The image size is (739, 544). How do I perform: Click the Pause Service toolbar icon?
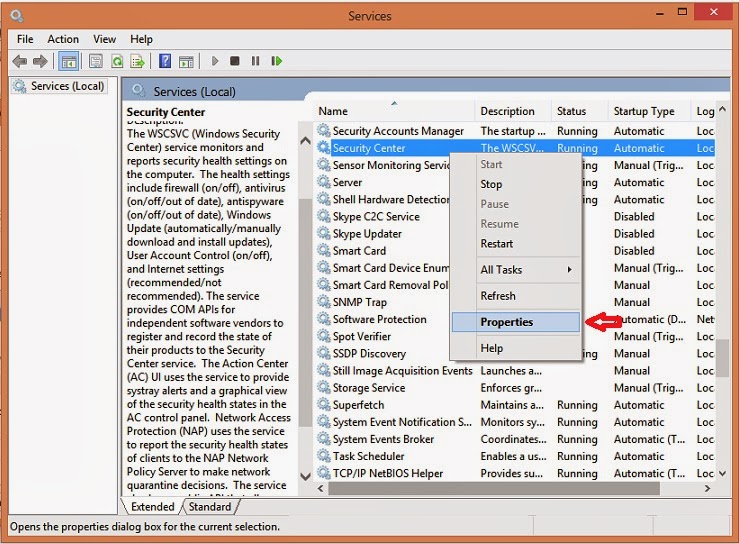[x=255, y=61]
